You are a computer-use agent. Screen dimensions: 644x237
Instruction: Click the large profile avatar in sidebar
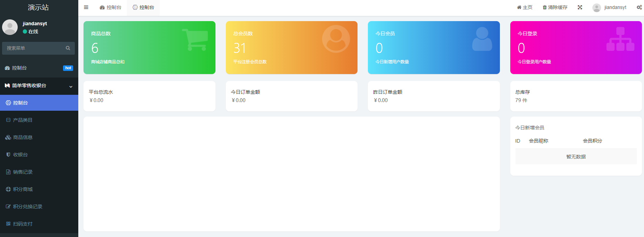click(10, 27)
